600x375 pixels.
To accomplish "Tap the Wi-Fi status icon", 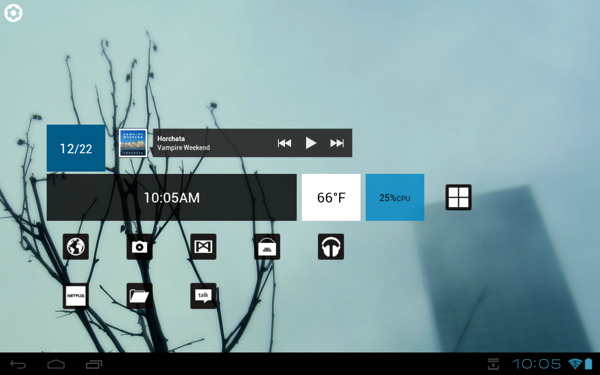I will pyautogui.click(x=575, y=364).
